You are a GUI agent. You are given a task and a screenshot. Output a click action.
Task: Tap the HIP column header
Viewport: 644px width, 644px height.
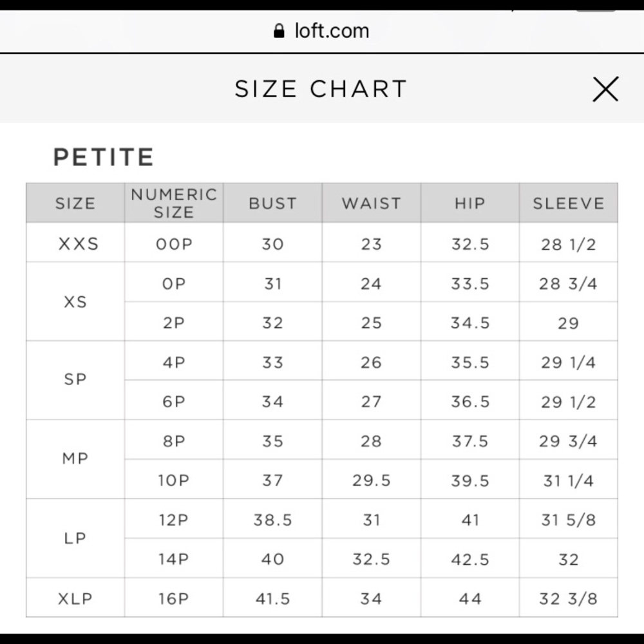pyautogui.click(x=470, y=203)
